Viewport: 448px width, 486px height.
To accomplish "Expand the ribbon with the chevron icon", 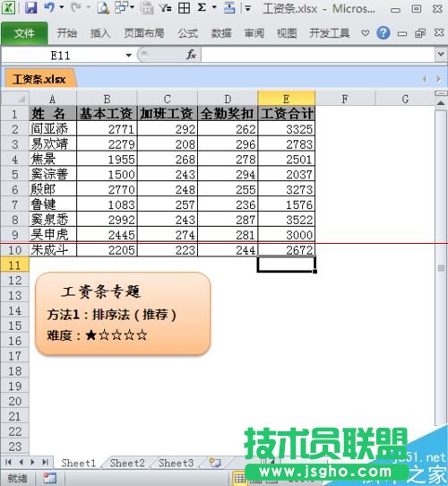I will pyautogui.click(x=366, y=33).
